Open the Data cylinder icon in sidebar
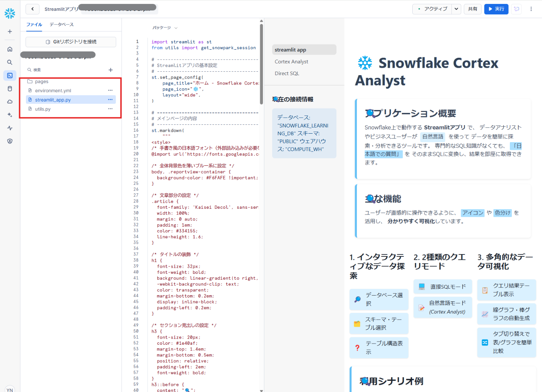This screenshot has width=542, height=392. pos(10,89)
